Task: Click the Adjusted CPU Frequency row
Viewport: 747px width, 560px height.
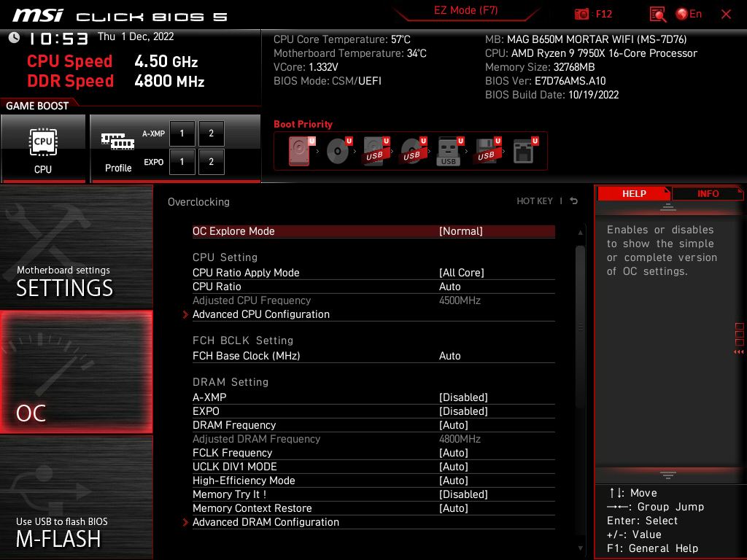Action: click(373, 300)
